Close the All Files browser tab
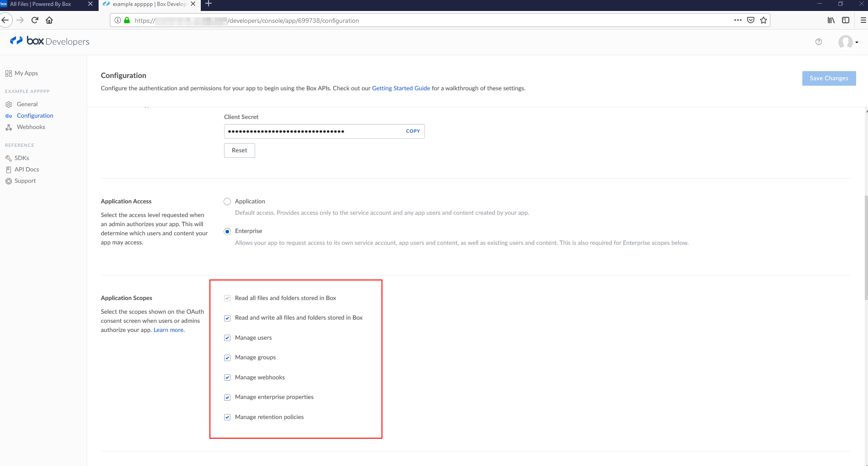868x466 pixels. click(90, 4)
